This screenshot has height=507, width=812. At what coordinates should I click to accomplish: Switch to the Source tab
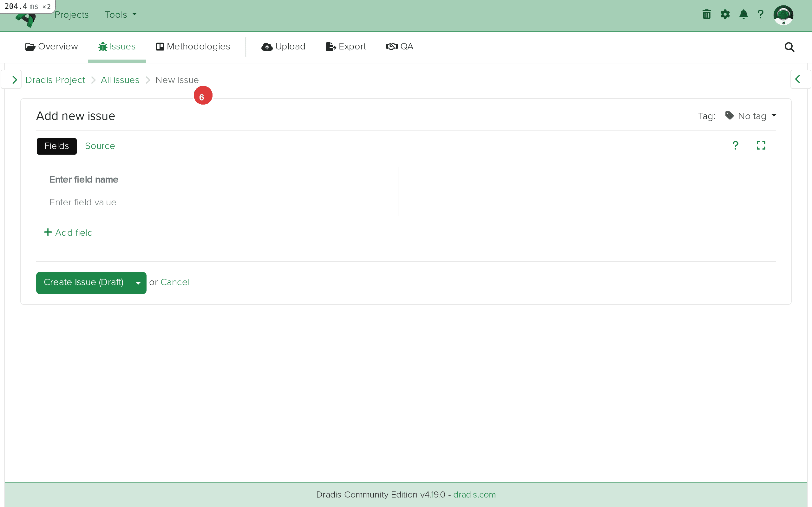point(100,146)
